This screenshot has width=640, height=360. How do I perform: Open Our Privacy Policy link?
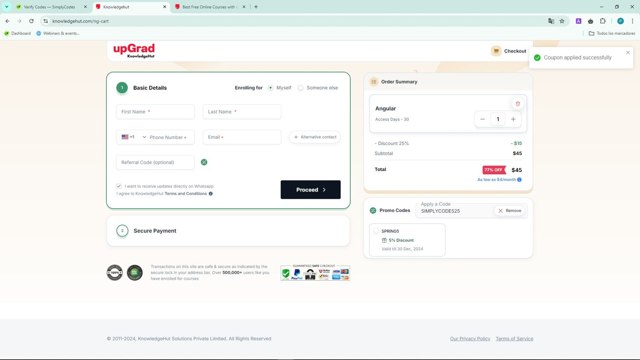pos(470,339)
